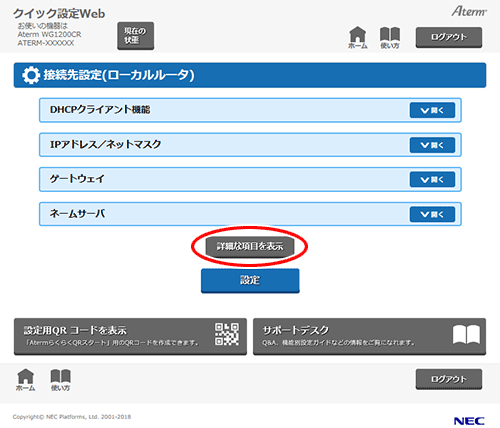The height and width of the screenshot is (428, 500).
Task: Click the blue 設定 button
Action: click(x=250, y=281)
